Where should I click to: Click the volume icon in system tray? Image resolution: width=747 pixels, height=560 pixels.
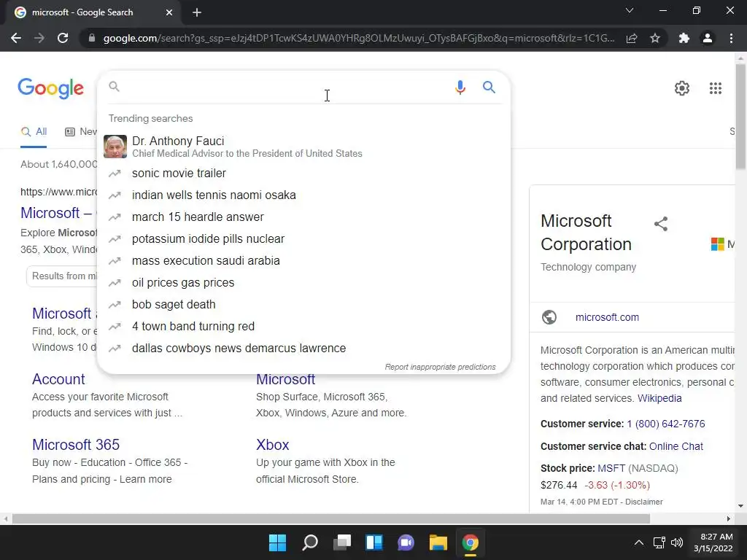(676, 542)
